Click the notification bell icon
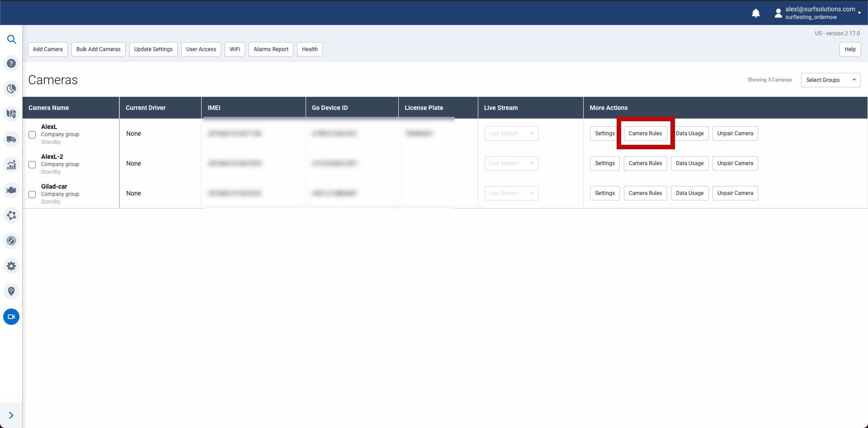 (x=755, y=13)
